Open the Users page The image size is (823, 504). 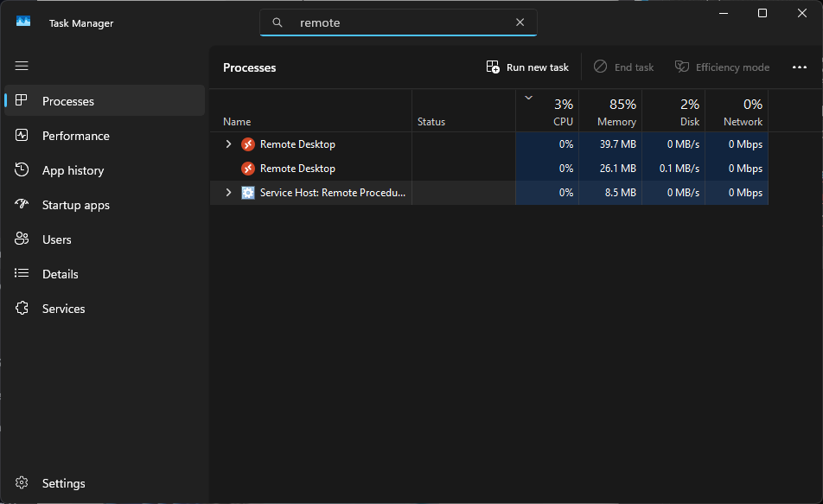(x=56, y=239)
